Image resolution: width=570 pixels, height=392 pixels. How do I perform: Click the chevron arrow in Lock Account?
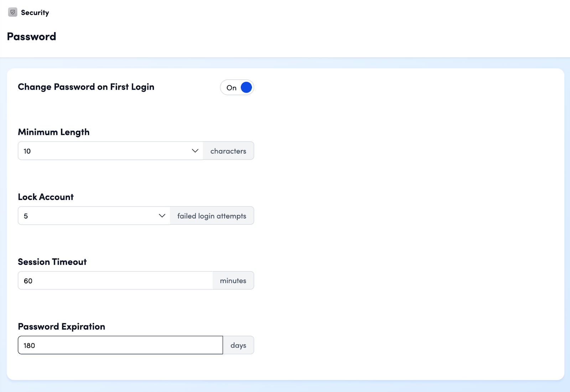(162, 216)
